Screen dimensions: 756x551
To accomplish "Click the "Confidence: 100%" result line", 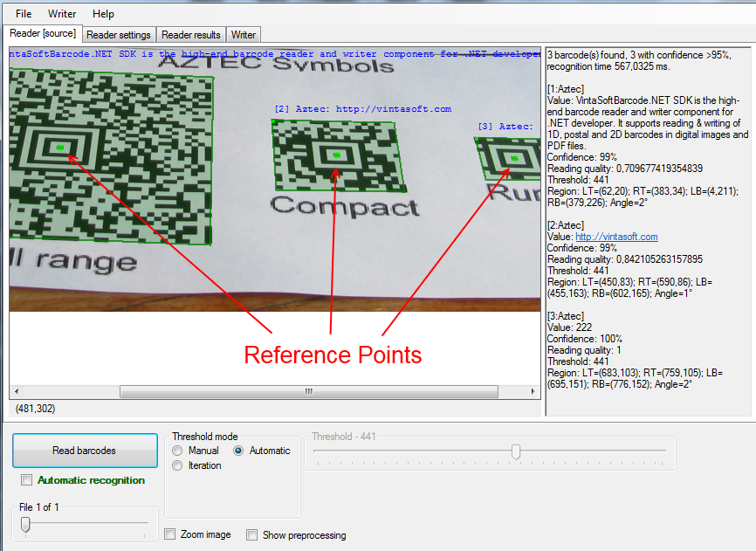I will point(585,339).
